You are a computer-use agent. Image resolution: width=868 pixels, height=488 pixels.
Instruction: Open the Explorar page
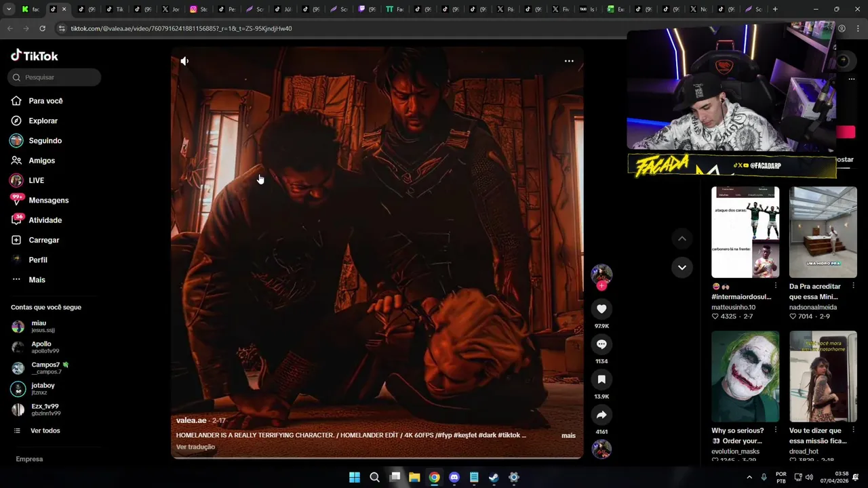coord(43,121)
